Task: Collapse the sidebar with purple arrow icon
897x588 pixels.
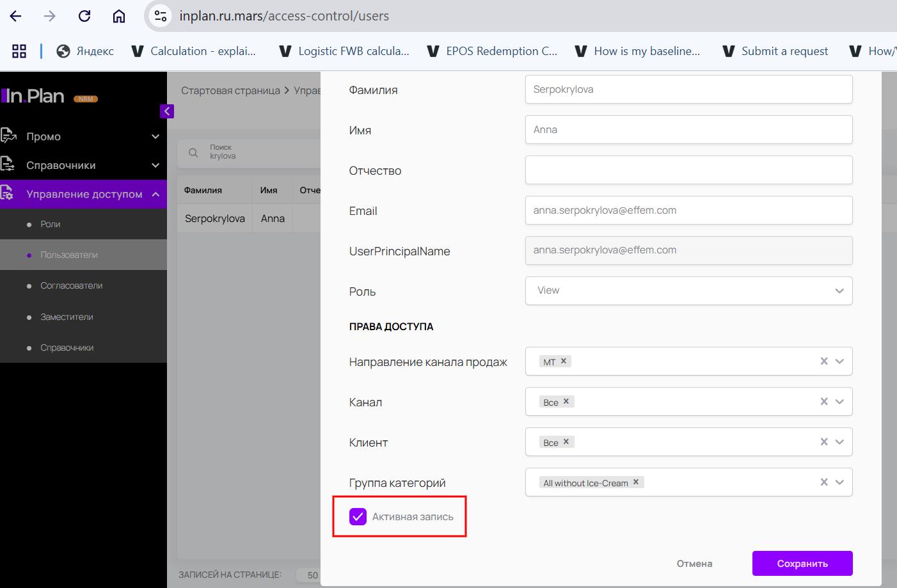Action: click(166, 111)
